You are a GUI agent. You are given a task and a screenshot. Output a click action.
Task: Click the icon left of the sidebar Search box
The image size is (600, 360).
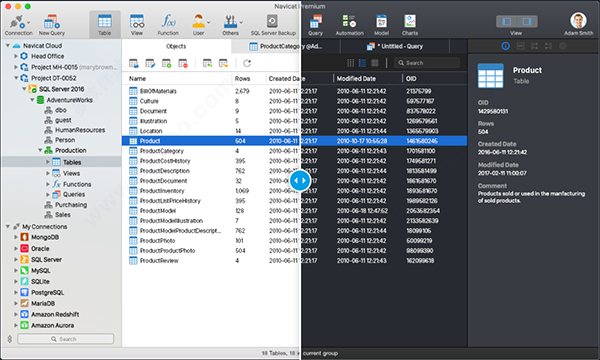point(10,339)
